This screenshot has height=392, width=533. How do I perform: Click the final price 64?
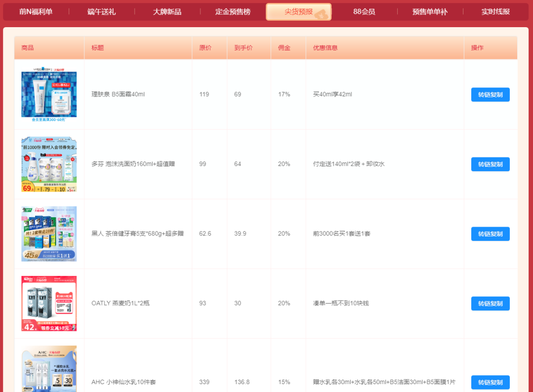[x=237, y=164]
